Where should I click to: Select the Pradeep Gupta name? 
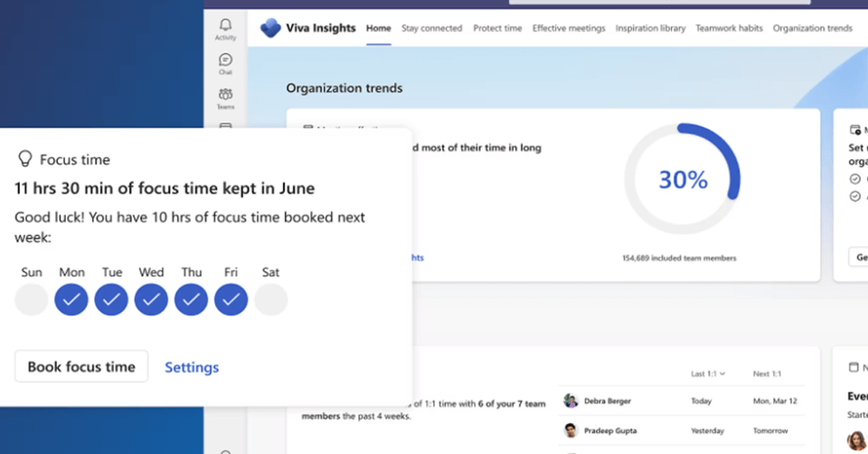(x=610, y=430)
